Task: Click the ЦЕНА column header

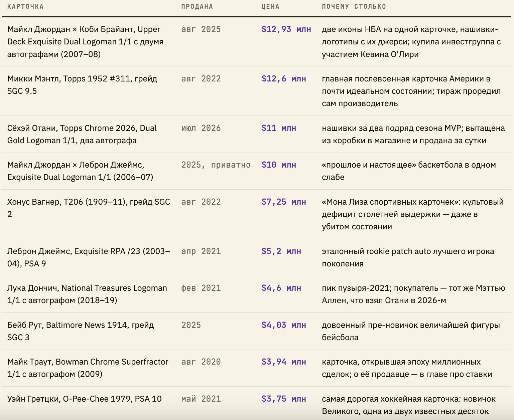Action: (270, 7)
